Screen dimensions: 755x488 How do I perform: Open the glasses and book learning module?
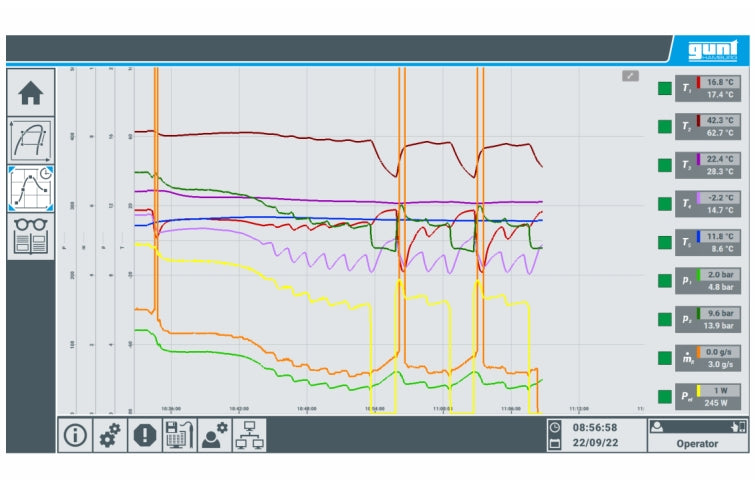31,236
